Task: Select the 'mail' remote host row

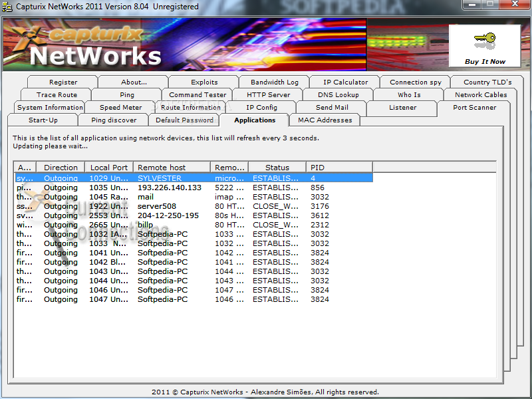Action: (194, 197)
